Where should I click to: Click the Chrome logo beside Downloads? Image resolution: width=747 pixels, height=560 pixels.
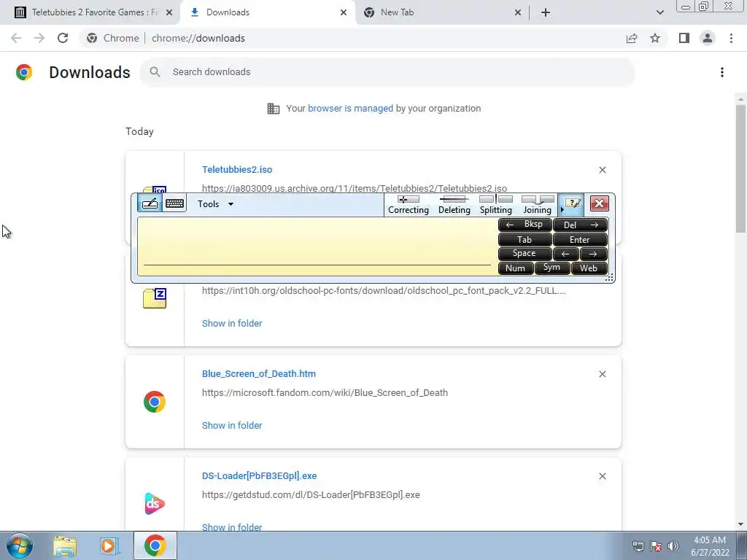pos(24,72)
